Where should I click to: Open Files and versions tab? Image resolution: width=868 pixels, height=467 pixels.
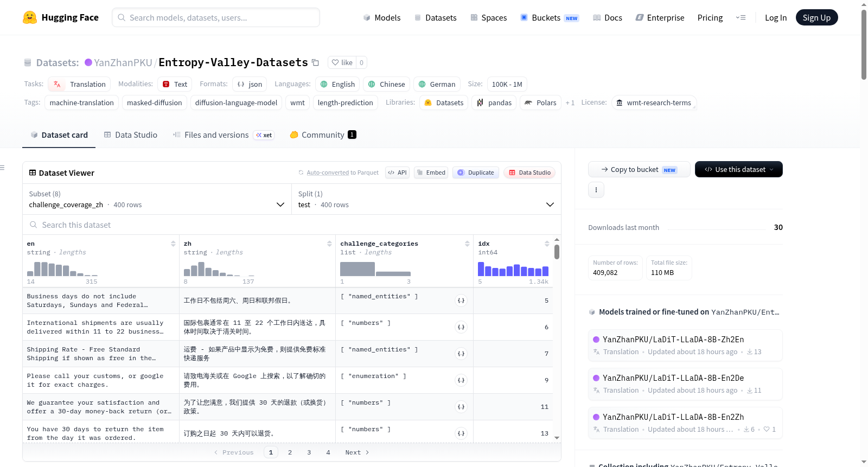223,135
